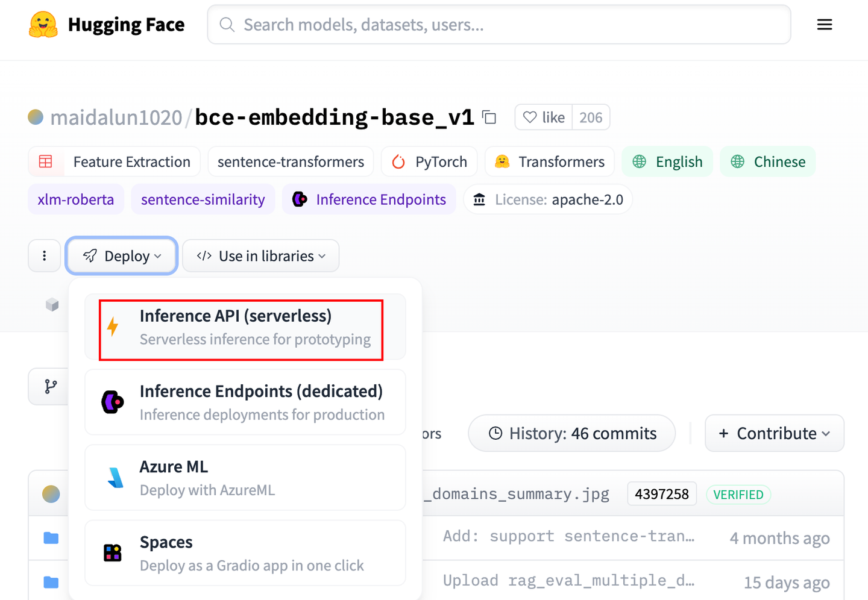
Task: Open the hamburger menu
Action: tap(824, 24)
